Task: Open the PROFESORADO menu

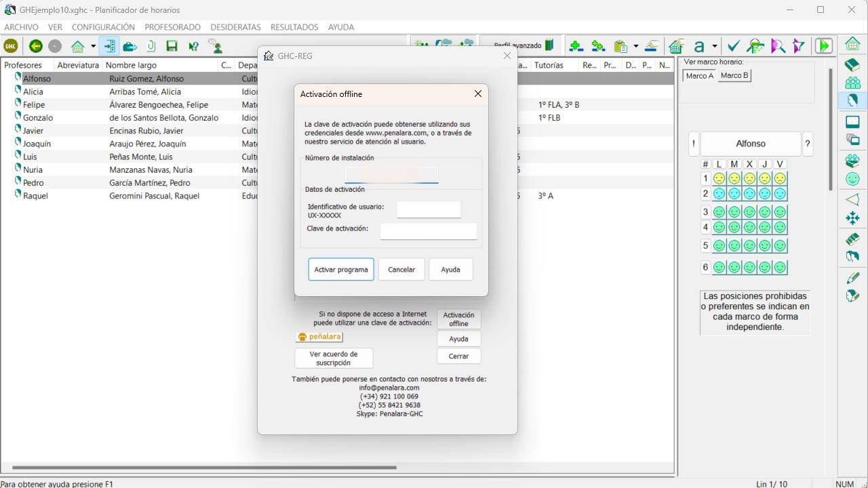Action: click(172, 27)
